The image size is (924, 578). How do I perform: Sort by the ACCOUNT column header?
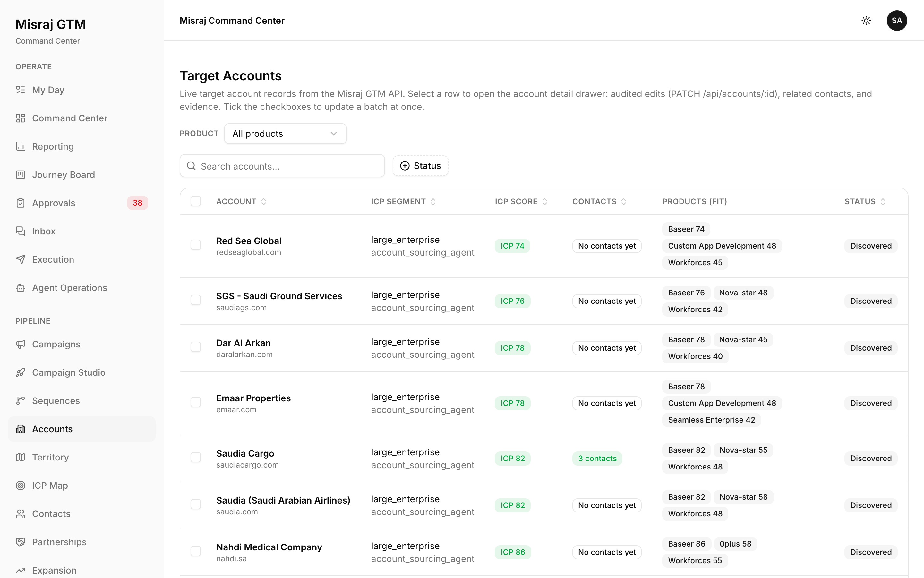(241, 201)
